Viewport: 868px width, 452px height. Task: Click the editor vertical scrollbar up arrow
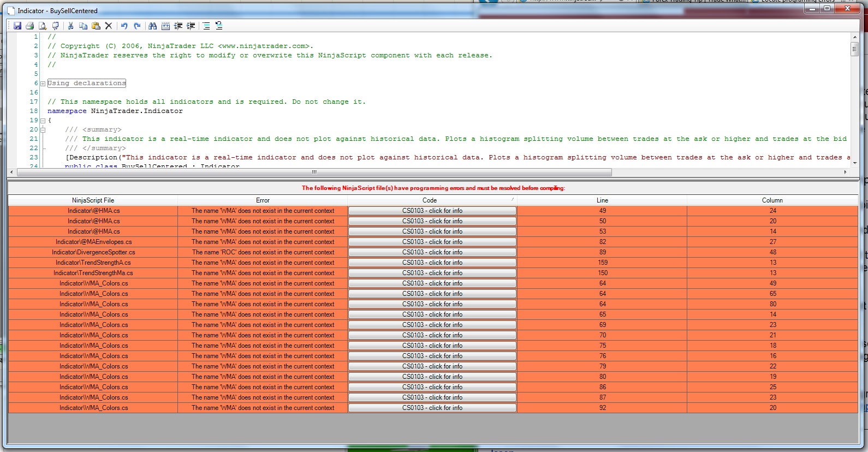tap(854, 37)
